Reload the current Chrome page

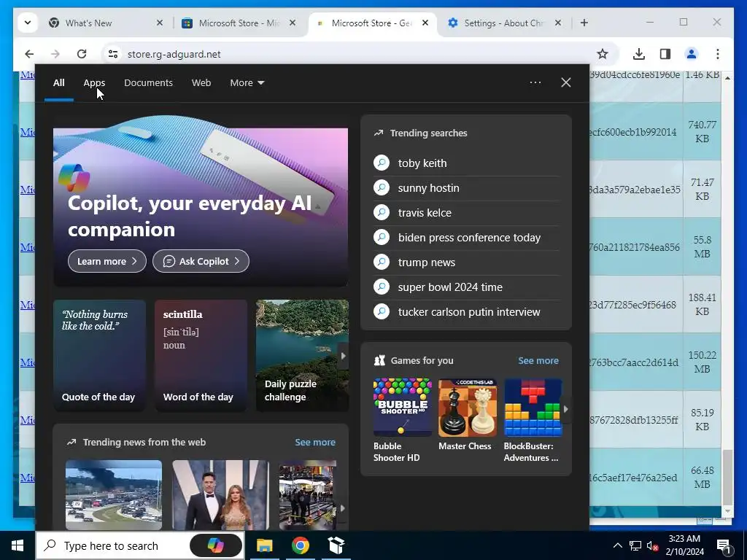[82, 54]
